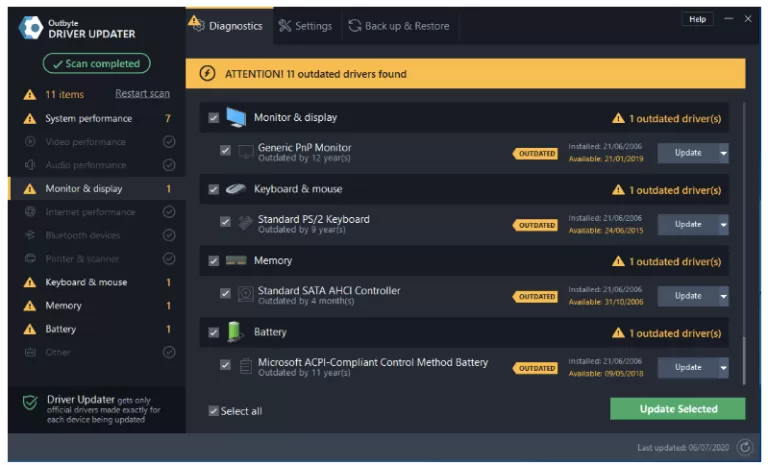Image resolution: width=768 pixels, height=465 pixels.
Task: Click the System performance warning icon
Action: pos(30,119)
